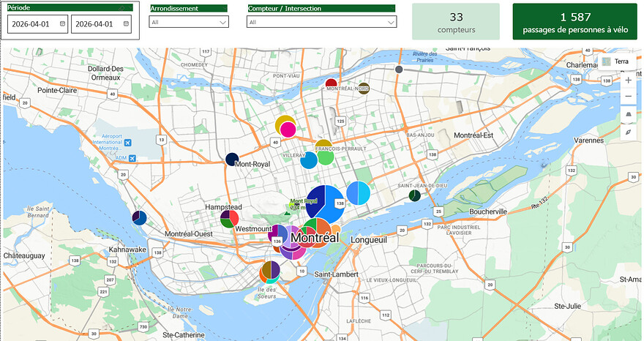Viewport: 644px width, 341px height.
Task: Click the Montréal city label
Action: [x=315, y=238]
